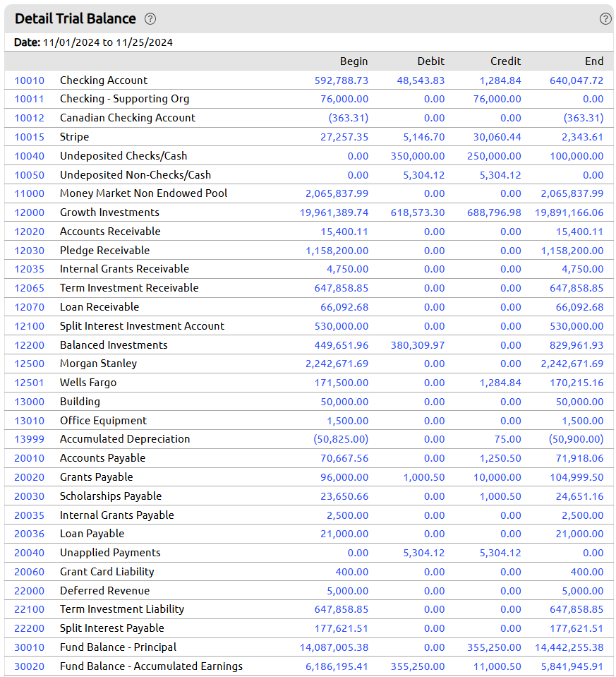Open account number 22000
This screenshot has height=677, width=616.
[30, 591]
